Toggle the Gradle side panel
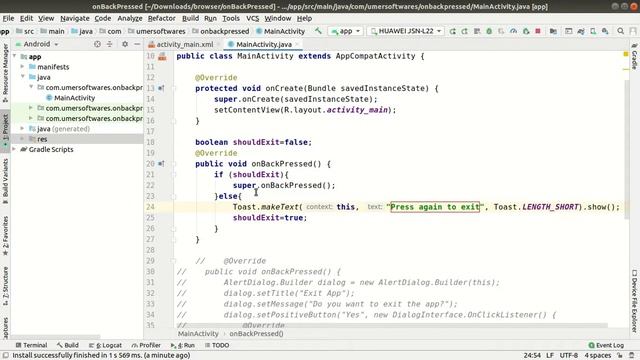 [x=634, y=56]
